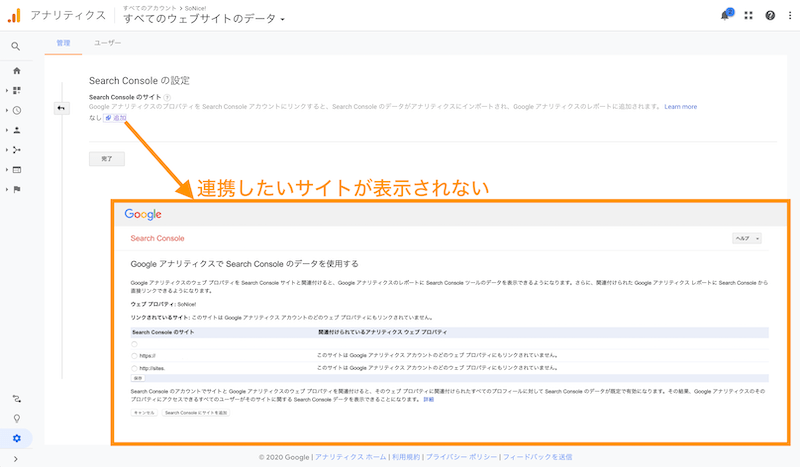Open Google apps grid icon in header
The width and height of the screenshot is (800, 467).
(748, 15)
